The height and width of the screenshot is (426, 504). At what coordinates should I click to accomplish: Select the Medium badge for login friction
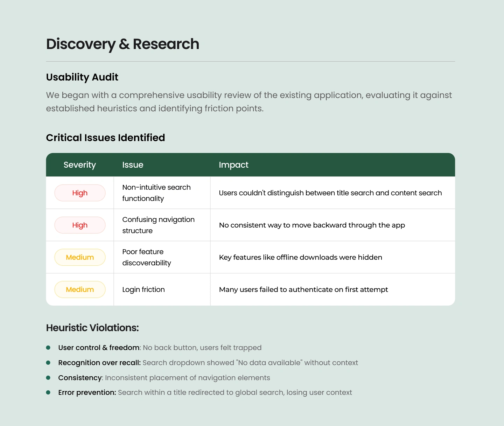(x=80, y=289)
